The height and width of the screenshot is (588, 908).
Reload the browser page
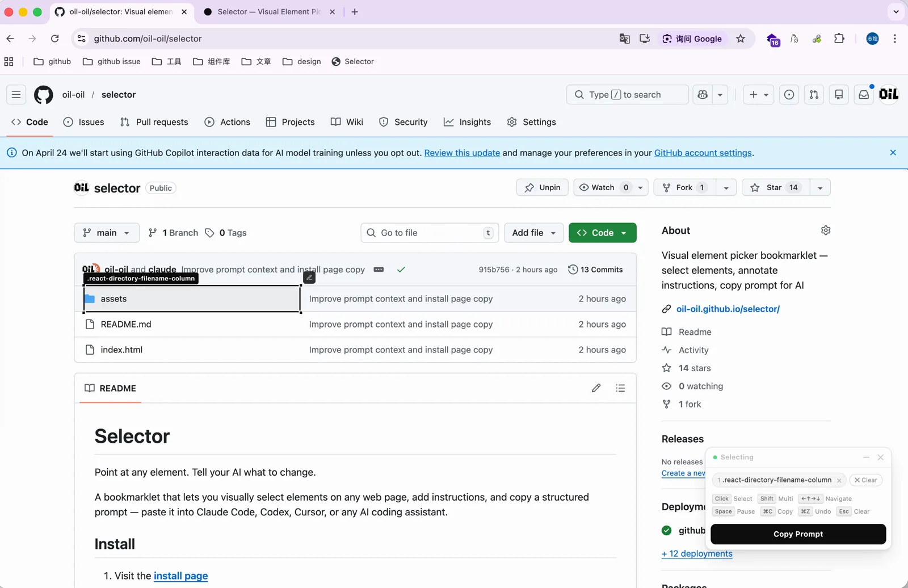[x=55, y=39]
